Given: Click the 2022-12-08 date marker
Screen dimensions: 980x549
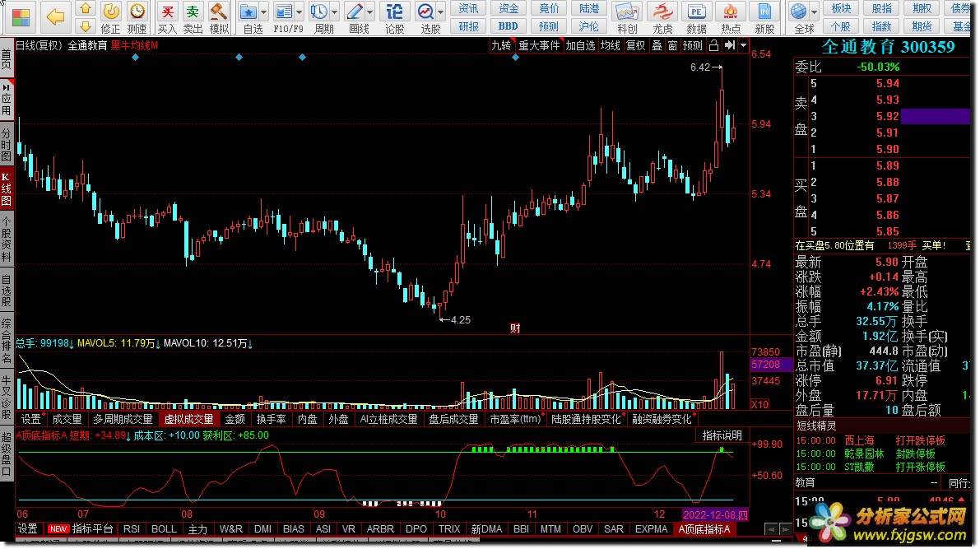Looking at the screenshot, I should point(715,514).
